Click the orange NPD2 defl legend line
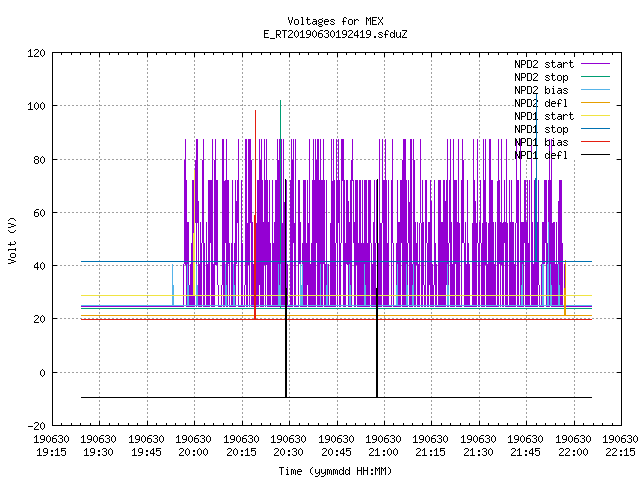 [x=595, y=102]
